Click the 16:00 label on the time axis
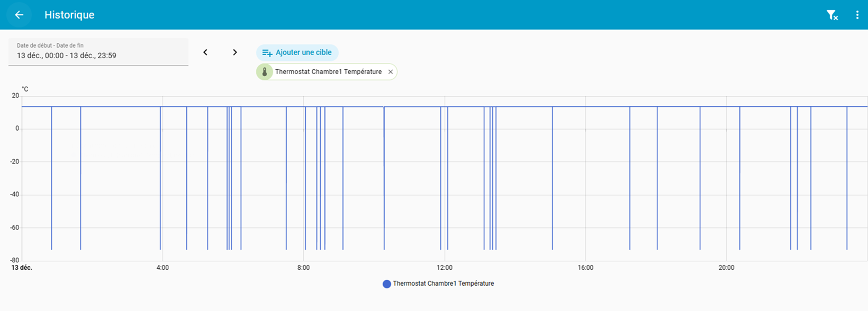This screenshot has width=868, height=311. [585, 268]
